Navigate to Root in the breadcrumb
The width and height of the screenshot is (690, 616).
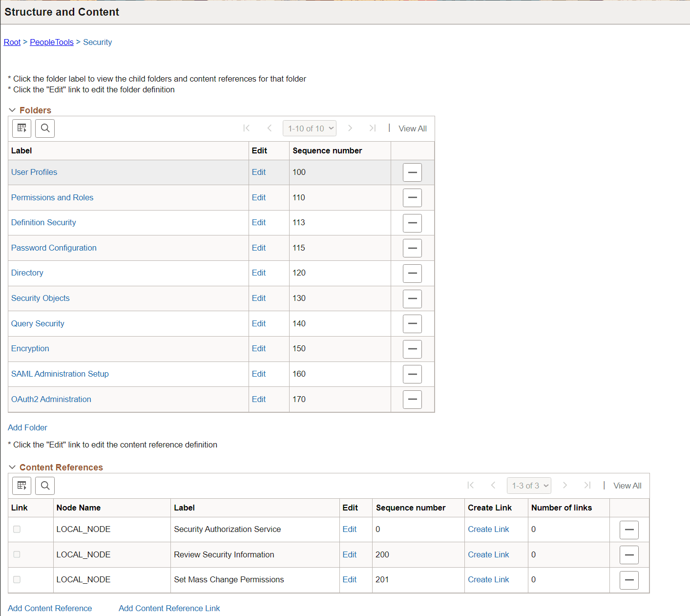tap(12, 42)
